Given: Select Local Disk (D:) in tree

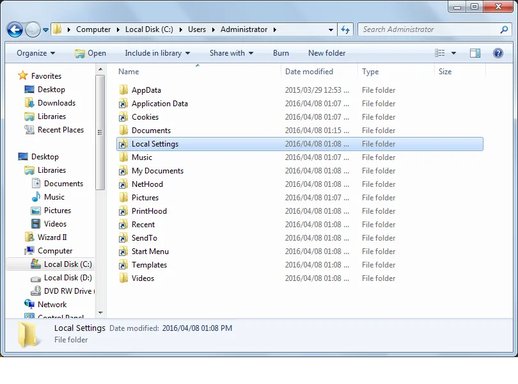Looking at the screenshot, I should [x=61, y=278].
